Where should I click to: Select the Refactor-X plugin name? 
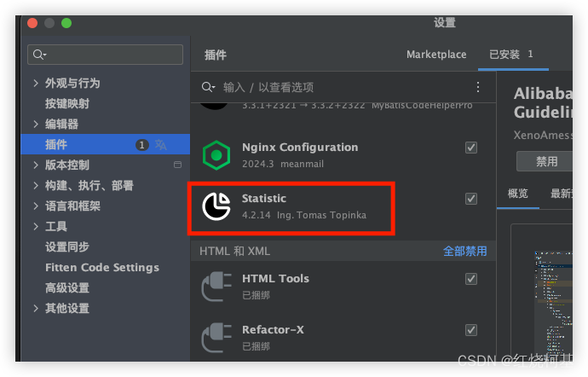click(273, 330)
